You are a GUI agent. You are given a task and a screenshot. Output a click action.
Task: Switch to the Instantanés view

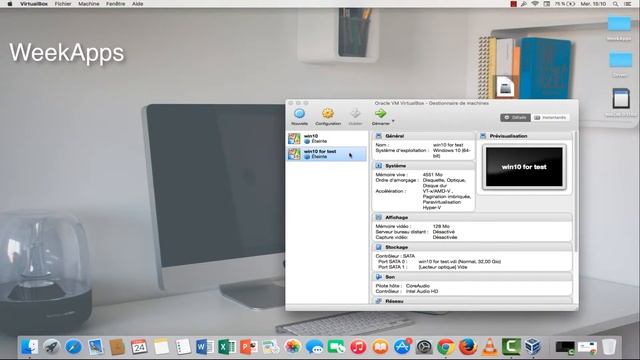pos(550,118)
